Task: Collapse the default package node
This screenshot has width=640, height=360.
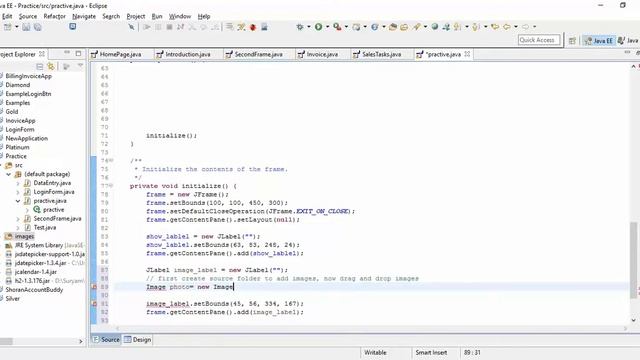Action: tap(9, 174)
